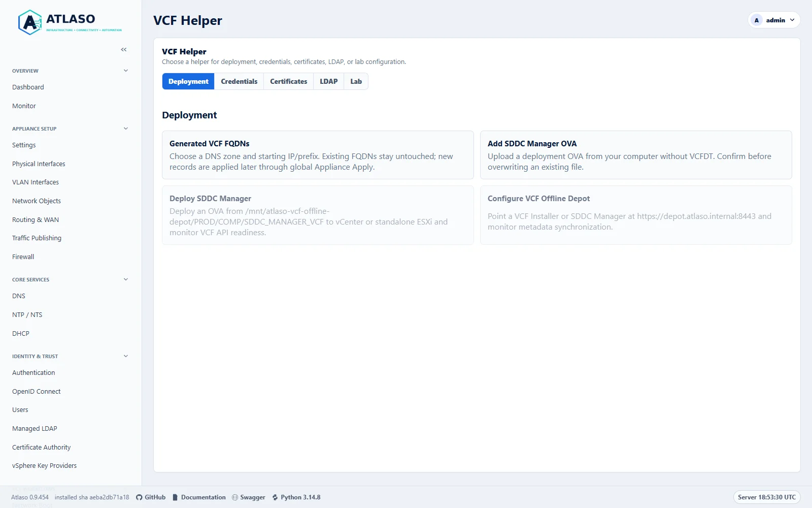Open NTP / NTS page
This screenshot has width=812, height=508.
click(27, 315)
